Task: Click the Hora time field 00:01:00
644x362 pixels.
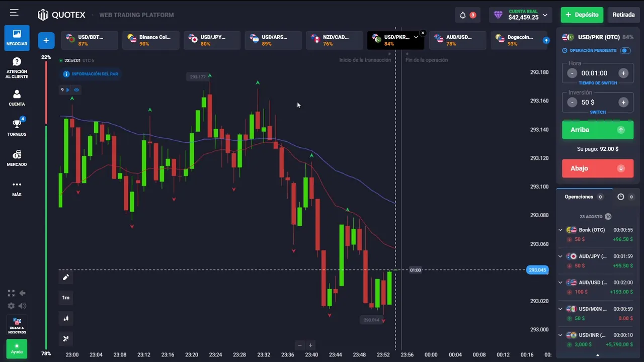Action: click(x=594, y=73)
